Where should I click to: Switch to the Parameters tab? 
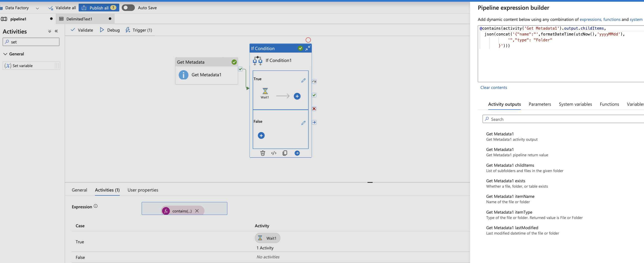click(540, 104)
